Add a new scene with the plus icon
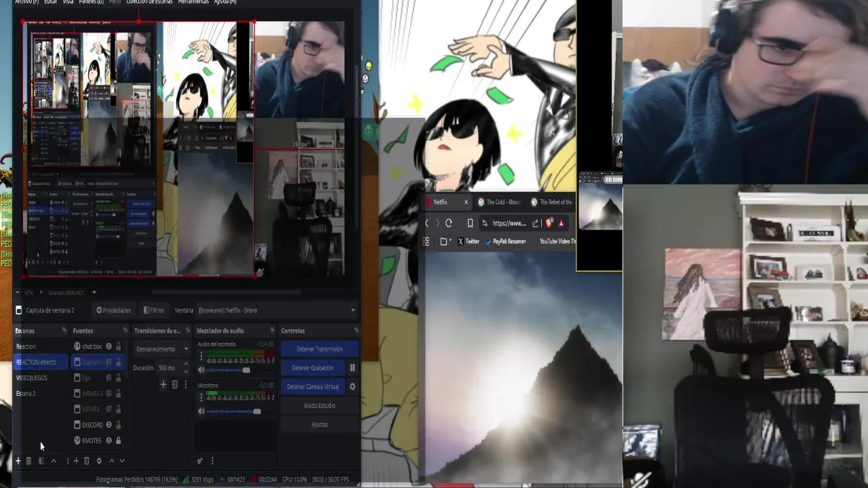This screenshot has height=488, width=868. pos(18,461)
